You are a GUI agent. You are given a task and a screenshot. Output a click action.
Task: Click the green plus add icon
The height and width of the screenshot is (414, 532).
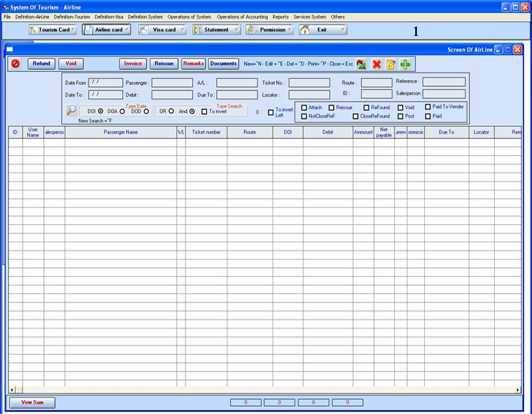click(x=405, y=64)
